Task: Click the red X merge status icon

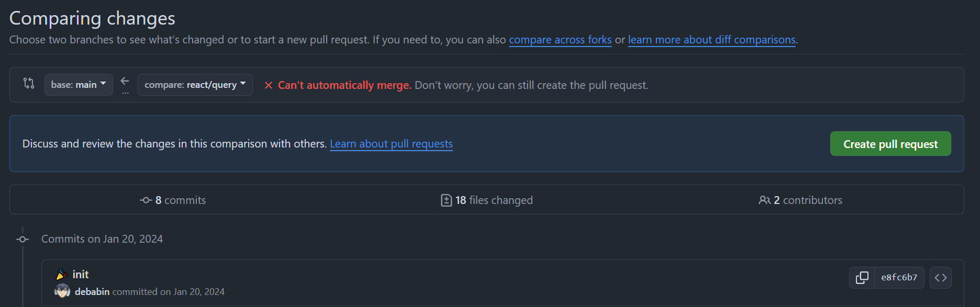Action: [268, 85]
